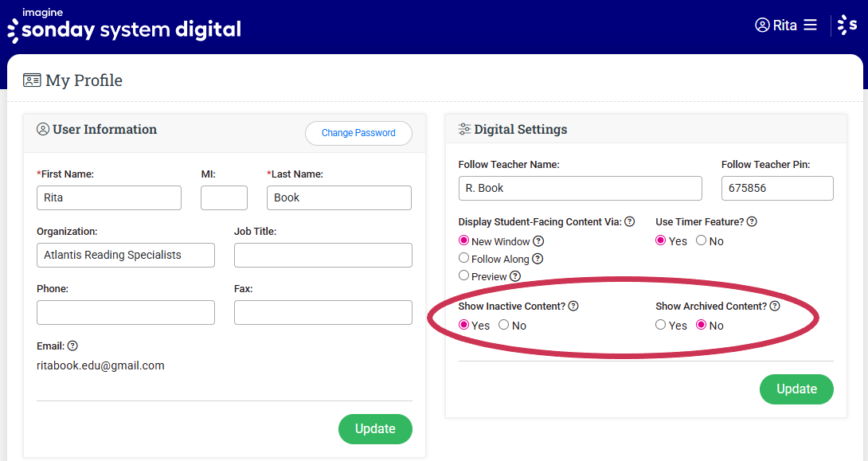The image size is (868, 461).
Task: Set Show Inactive Content to No
Action: click(503, 326)
